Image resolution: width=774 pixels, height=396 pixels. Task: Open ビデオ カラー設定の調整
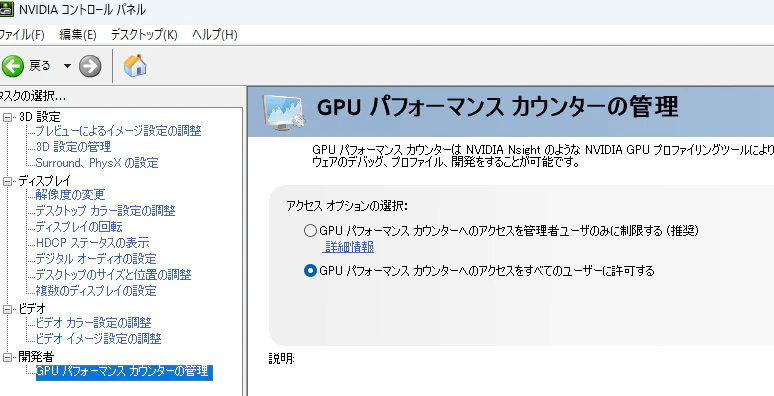93,323
